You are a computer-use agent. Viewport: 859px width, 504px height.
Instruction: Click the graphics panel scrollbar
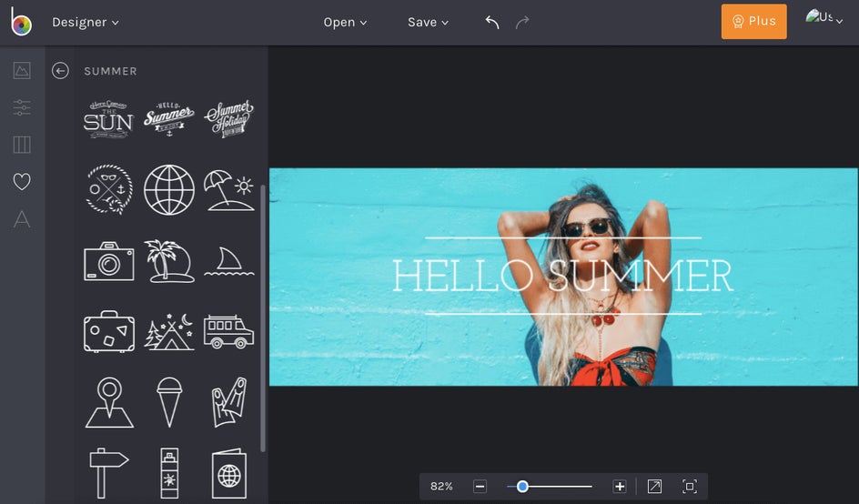coord(263,318)
